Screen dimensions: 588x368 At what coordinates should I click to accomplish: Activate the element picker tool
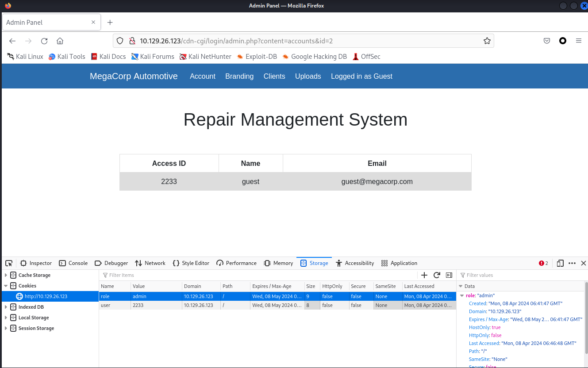pos(9,263)
